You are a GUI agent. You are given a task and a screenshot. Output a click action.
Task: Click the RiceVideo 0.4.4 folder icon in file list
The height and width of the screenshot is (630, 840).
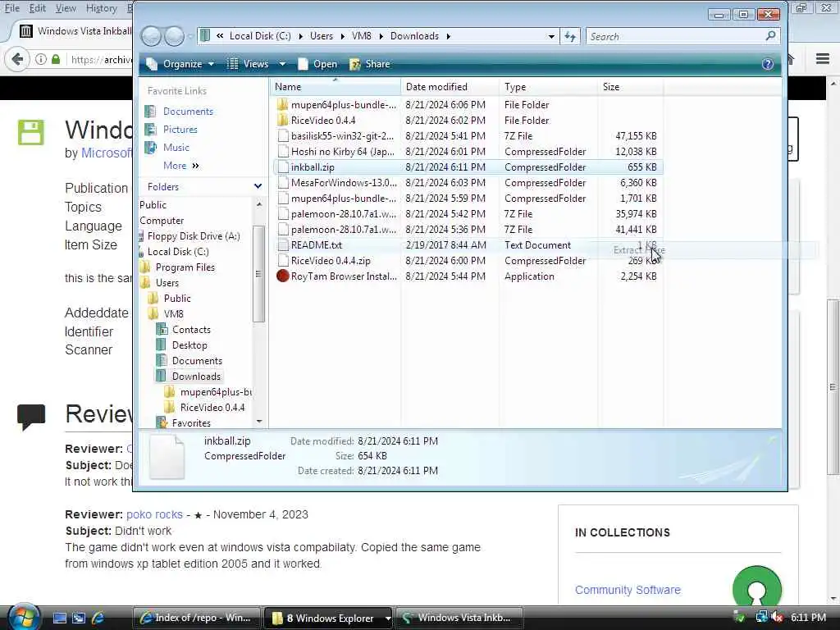[283, 120]
